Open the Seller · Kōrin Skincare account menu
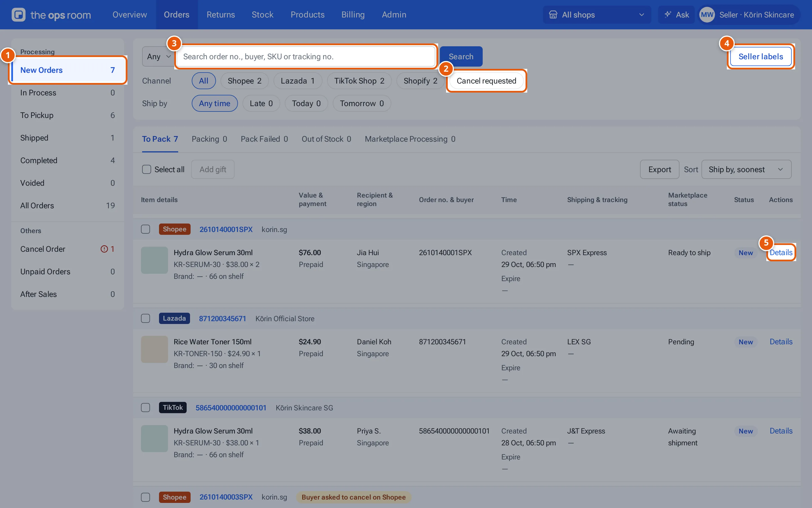The height and width of the screenshot is (508, 812). [x=749, y=14]
